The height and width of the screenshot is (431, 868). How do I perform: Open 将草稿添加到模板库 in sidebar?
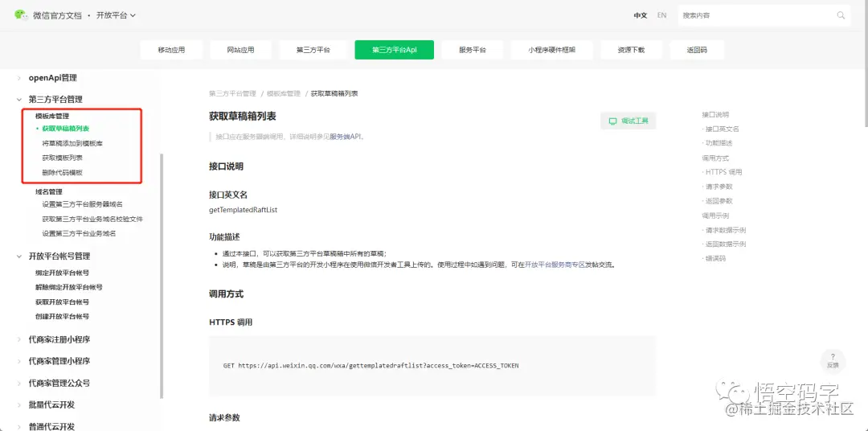(72, 143)
